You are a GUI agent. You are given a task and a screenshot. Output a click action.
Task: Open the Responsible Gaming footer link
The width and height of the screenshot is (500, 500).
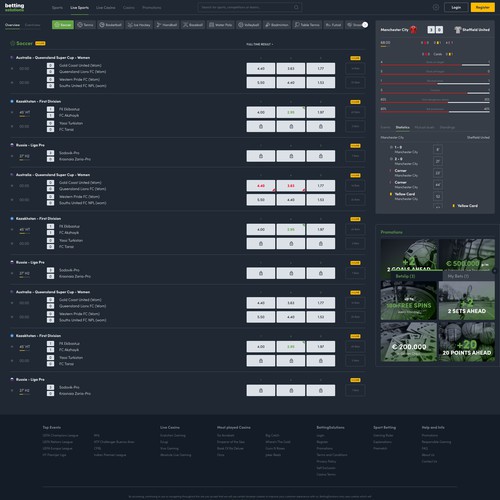tap(436, 442)
